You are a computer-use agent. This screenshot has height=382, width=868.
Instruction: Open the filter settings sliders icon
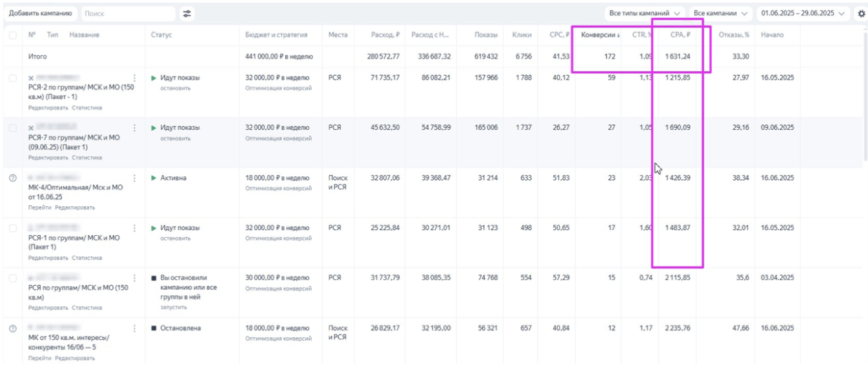click(x=188, y=13)
